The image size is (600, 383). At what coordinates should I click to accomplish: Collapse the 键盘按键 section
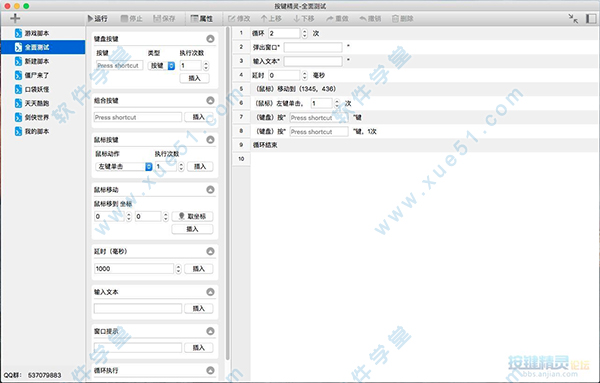click(x=210, y=39)
